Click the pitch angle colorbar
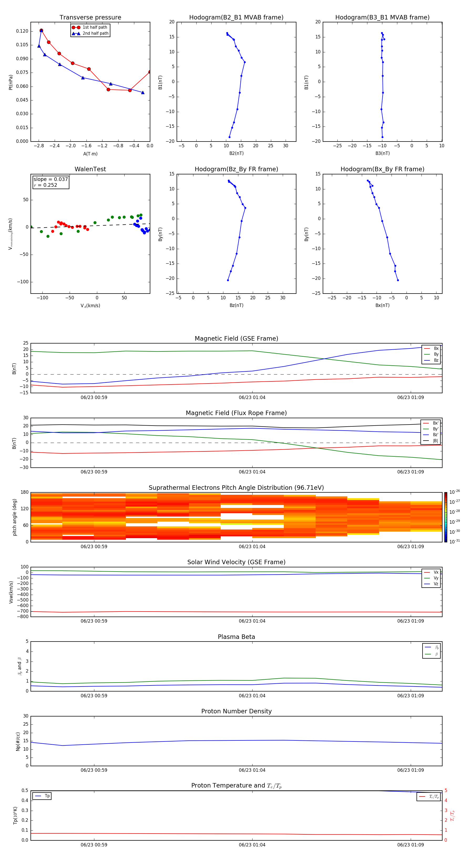Image resolution: width=473 pixels, height=868 pixels. [446, 517]
